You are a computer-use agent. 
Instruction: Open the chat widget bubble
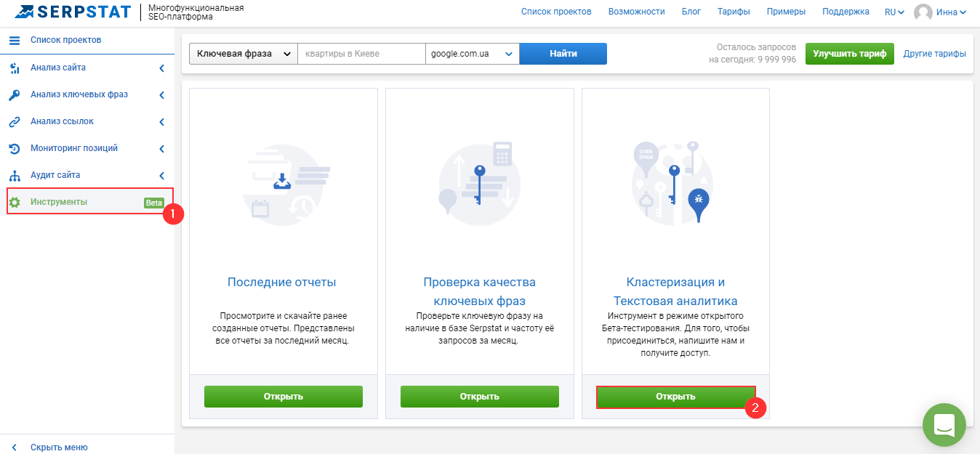[944, 425]
